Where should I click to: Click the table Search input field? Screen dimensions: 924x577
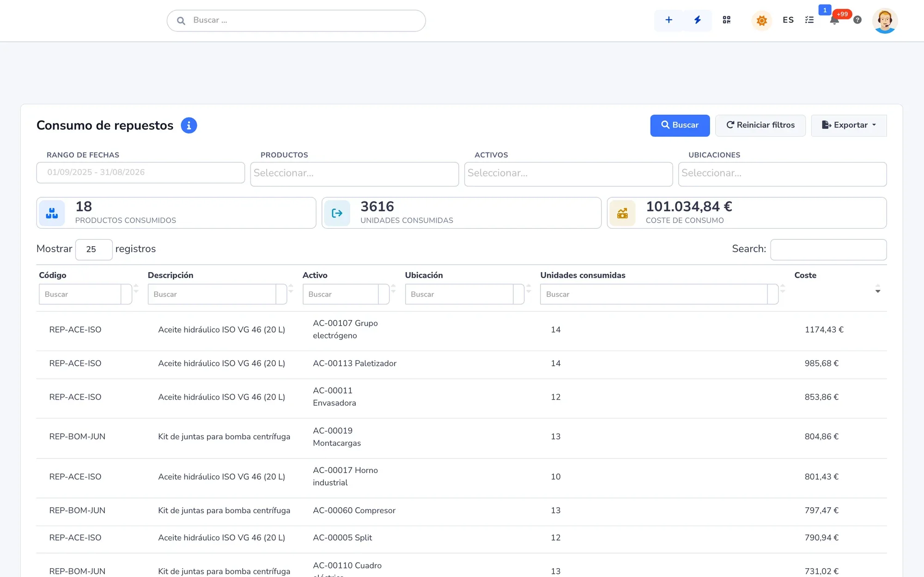click(x=828, y=249)
